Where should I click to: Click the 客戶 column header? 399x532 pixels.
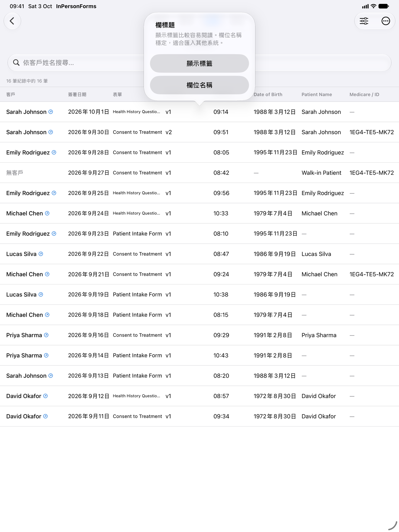tap(11, 95)
